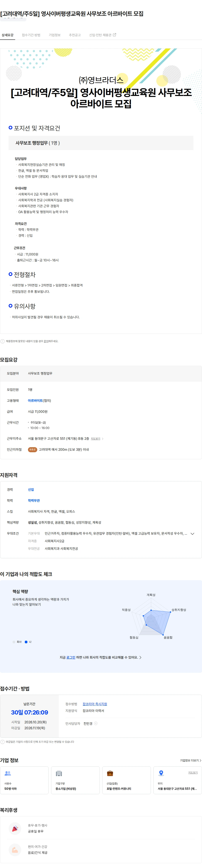Click blue circle bullet beside 포지션 및 자격요건
This screenshot has height=868, width=202.
tap(11, 128)
